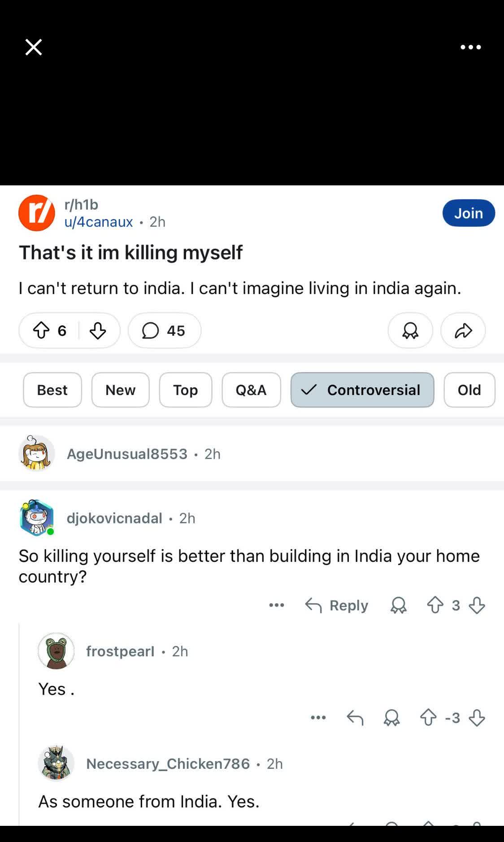504x842 pixels.
Task: Open the 45 comments button
Action: coord(164,331)
